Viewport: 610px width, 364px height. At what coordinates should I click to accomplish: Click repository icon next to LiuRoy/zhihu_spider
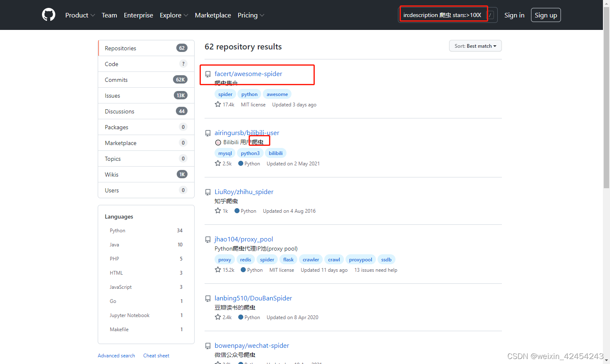(208, 192)
